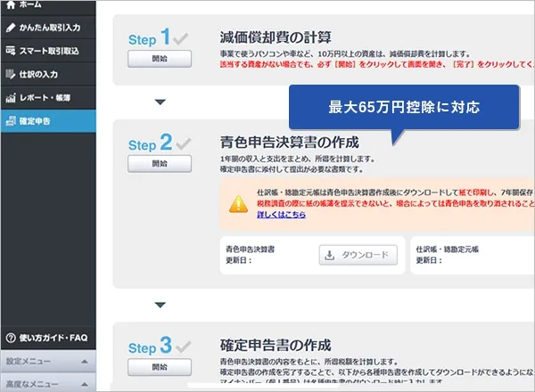Open かんたん取引入力 menu
The width and height of the screenshot is (535, 392).
pyautogui.click(x=48, y=28)
